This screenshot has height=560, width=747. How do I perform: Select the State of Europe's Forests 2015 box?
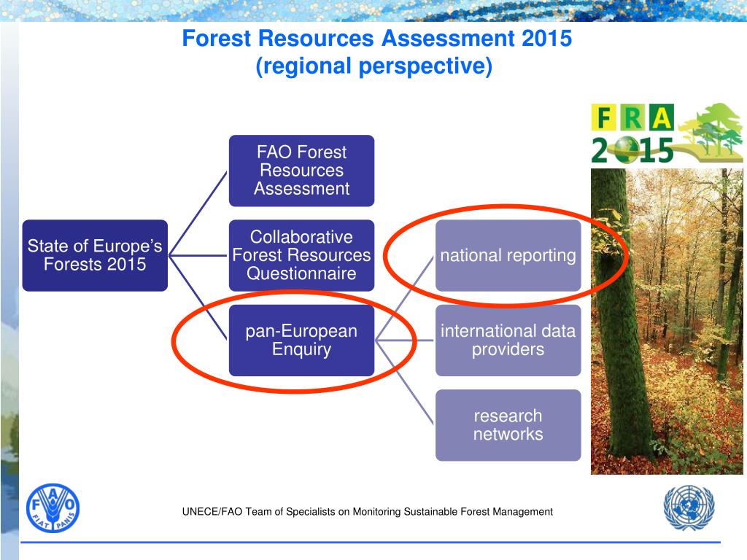(x=95, y=255)
